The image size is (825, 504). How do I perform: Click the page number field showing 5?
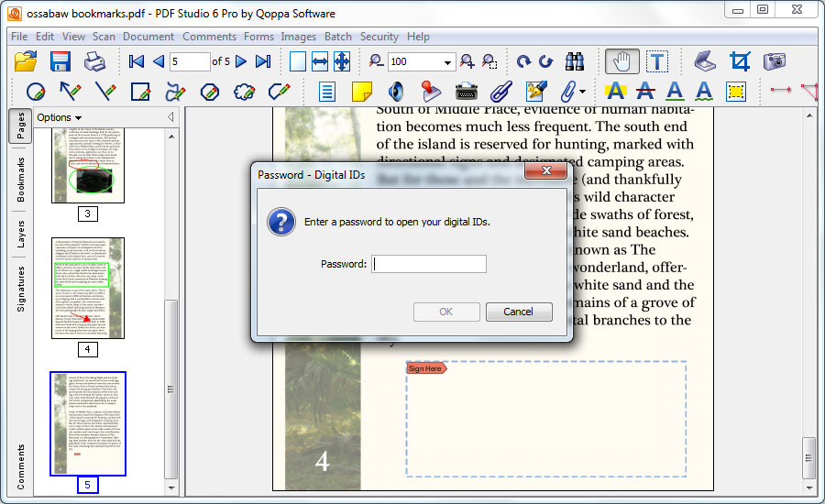[189, 61]
